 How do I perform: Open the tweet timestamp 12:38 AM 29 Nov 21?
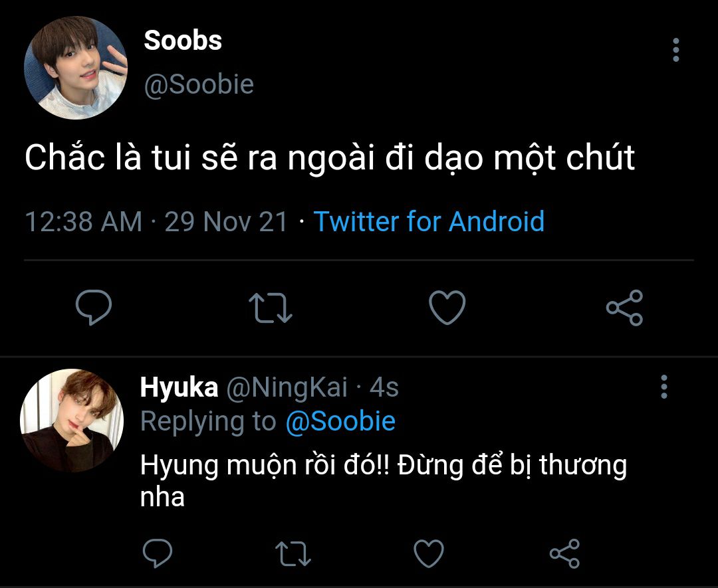click(156, 221)
